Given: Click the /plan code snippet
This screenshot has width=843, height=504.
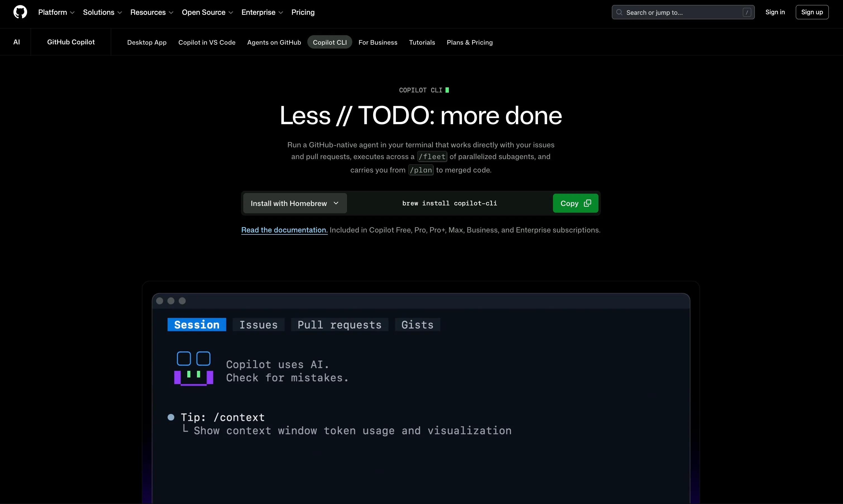Looking at the screenshot, I should point(421,170).
